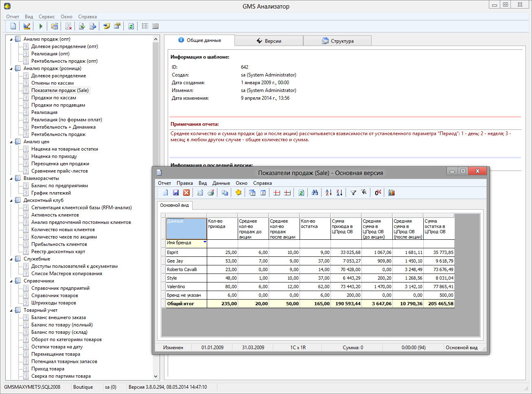Click the save floppy disk icon
Viewport: 532px width, 394px height.
pos(176,193)
